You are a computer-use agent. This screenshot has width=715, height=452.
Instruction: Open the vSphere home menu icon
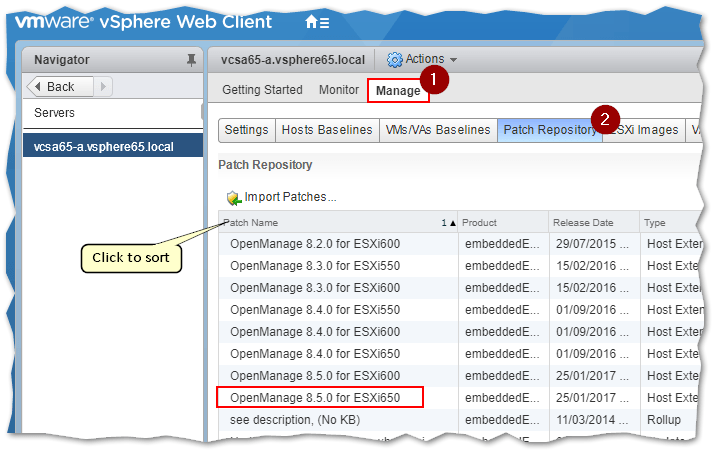pos(317,21)
